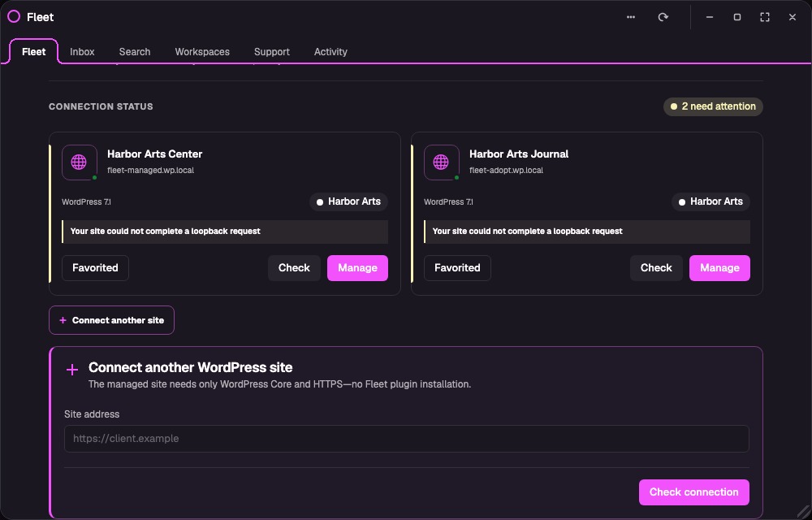The width and height of the screenshot is (812, 520).
Task: Open the Workspaces tab
Action: 202,52
